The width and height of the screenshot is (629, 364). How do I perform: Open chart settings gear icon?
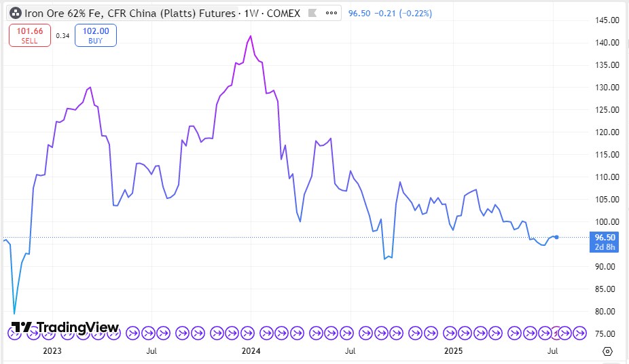tap(607, 351)
